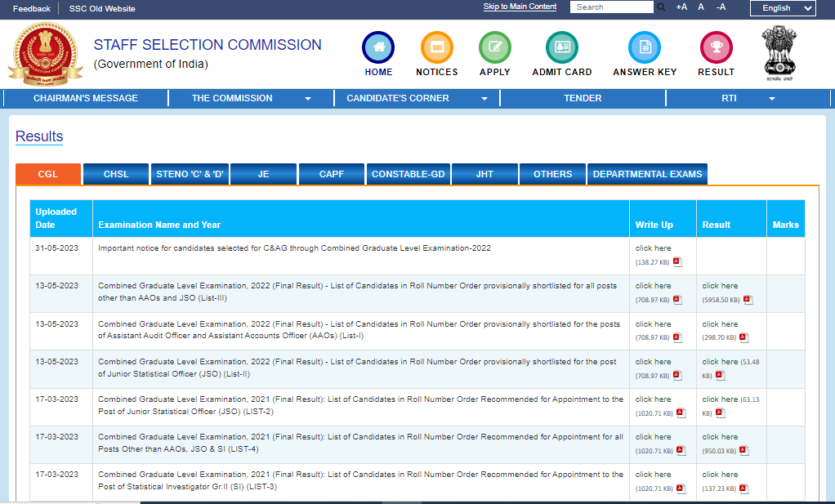Click the Staff Selection Commission title
The width and height of the screenshot is (835, 504).
point(208,45)
